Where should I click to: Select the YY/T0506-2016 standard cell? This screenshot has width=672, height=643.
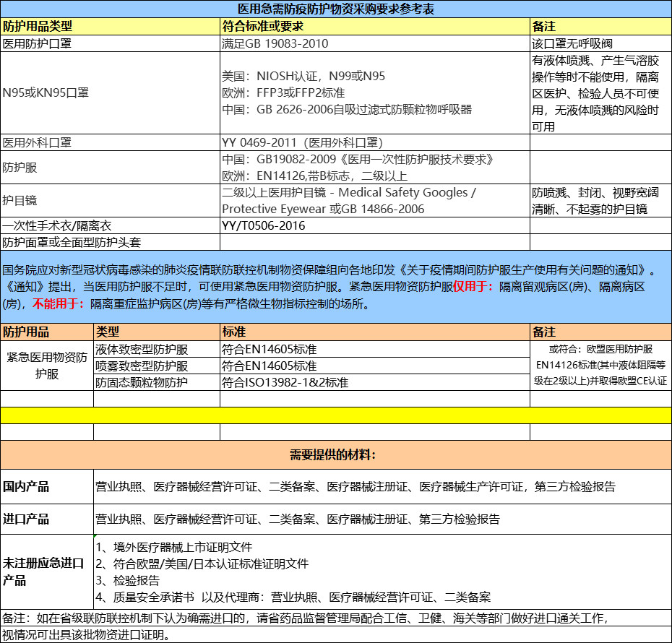[374, 226]
